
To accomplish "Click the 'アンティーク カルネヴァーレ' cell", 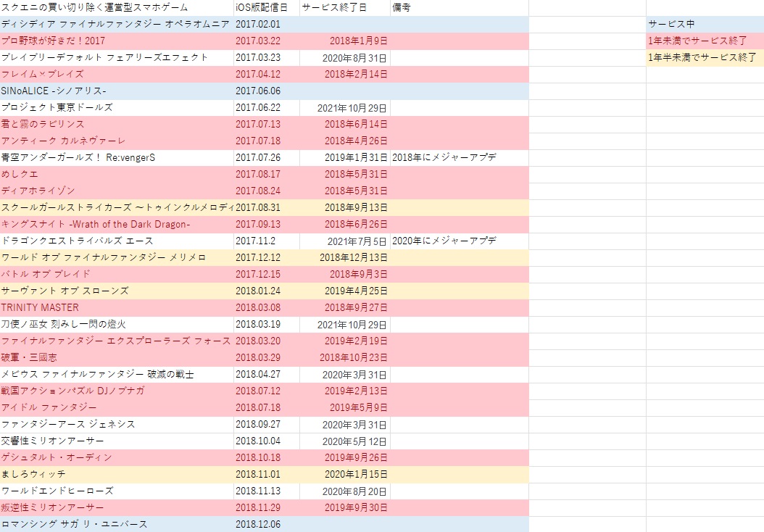I will tap(117, 141).
